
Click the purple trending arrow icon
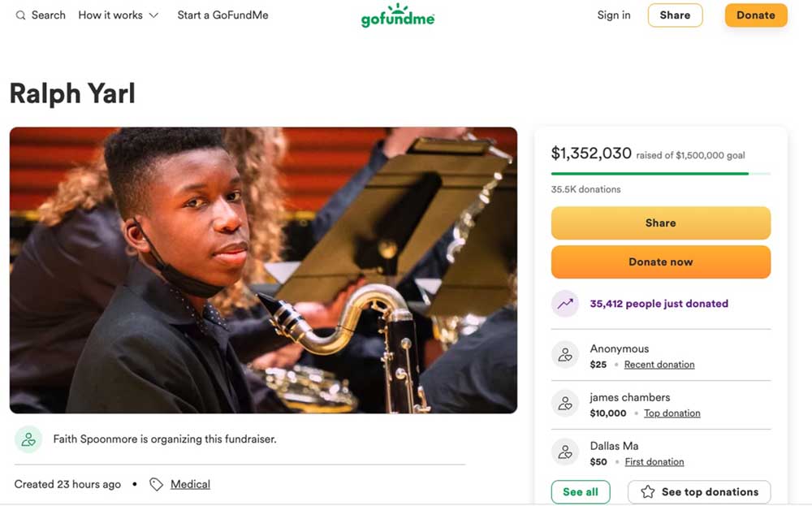coord(565,304)
